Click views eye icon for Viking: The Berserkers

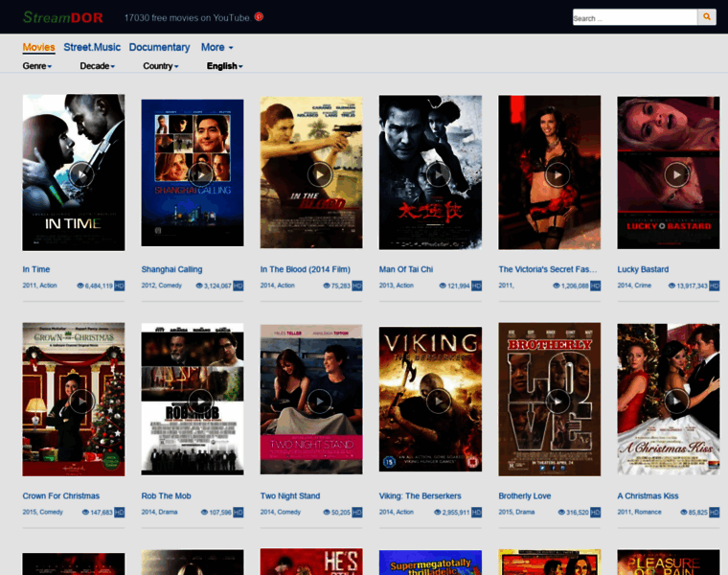(438, 513)
